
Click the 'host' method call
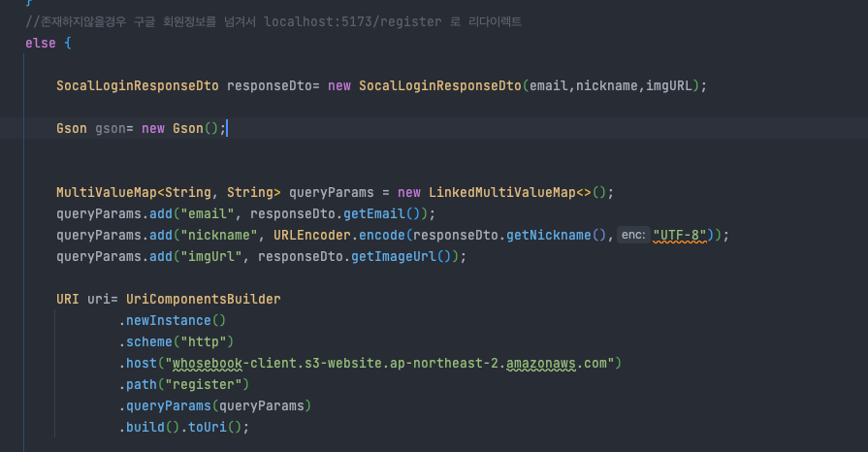pos(142,364)
